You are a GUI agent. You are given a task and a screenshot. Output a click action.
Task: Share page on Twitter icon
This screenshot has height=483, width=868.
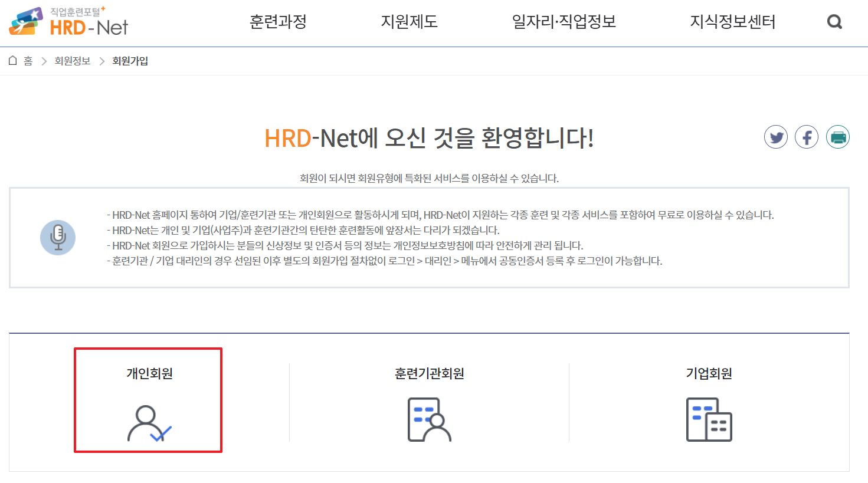click(x=776, y=137)
